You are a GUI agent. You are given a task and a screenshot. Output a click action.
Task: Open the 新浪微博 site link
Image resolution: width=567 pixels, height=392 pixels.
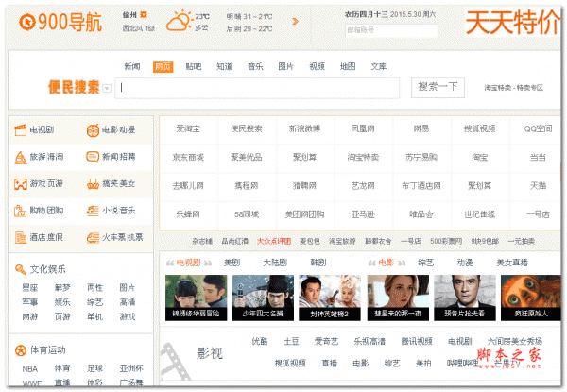(x=304, y=128)
